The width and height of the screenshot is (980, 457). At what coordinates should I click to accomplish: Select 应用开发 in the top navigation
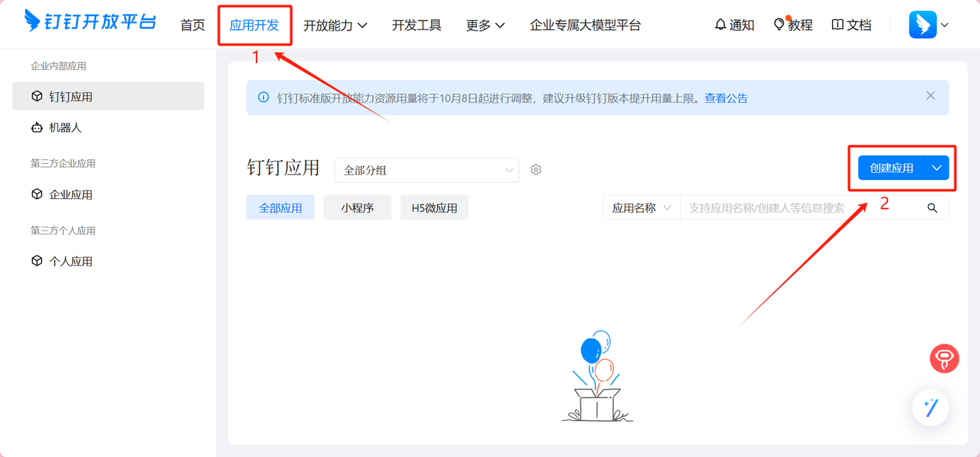(254, 25)
